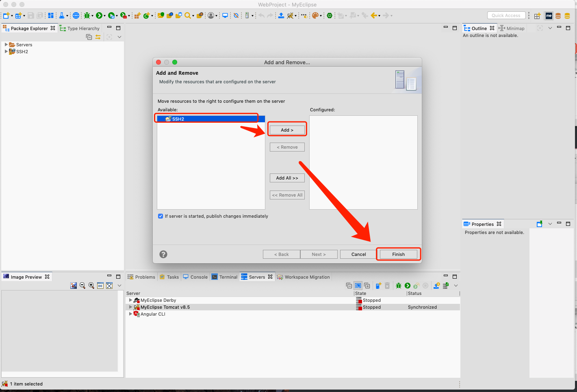Screen dimensions: 577x392
Task: Close the Servers view tab
Action: click(270, 277)
